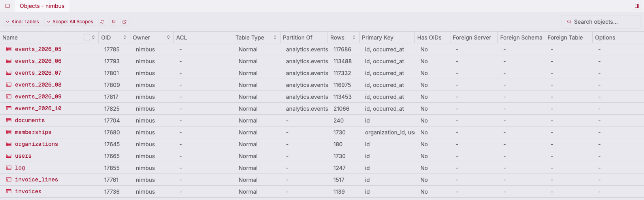This screenshot has height=200, width=644.
Task: Click the Primary Key column header
Action: [x=387, y=38]
